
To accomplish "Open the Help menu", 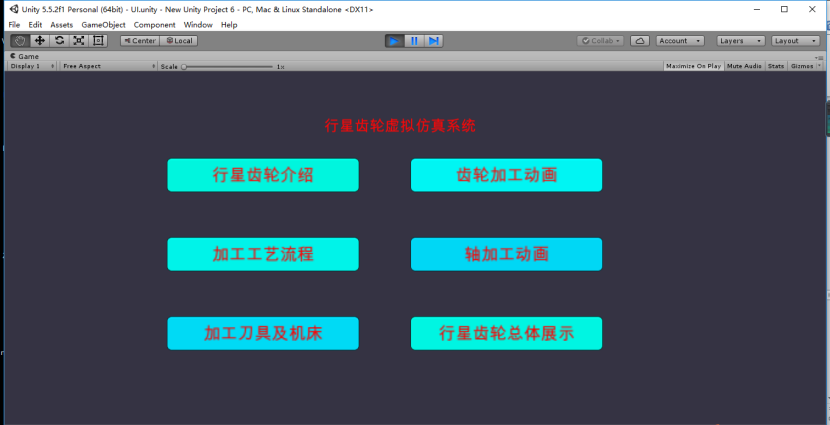I will pos(229,25).
